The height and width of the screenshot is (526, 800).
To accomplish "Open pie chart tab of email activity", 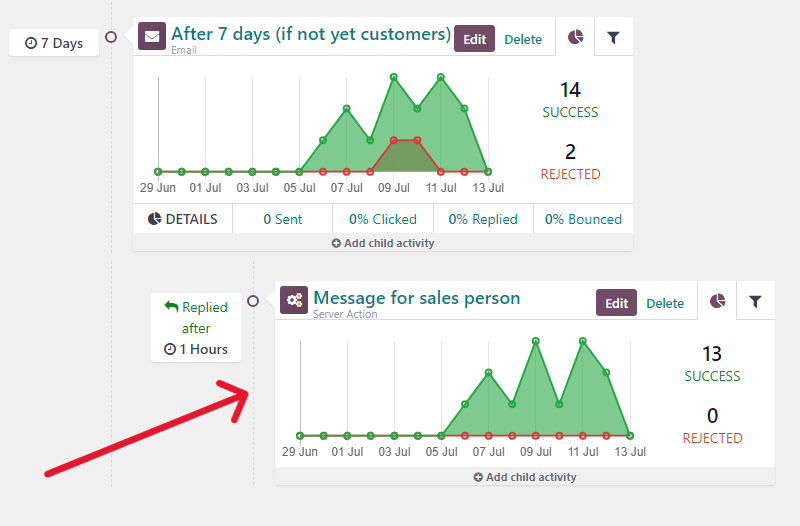I will 575,38.
